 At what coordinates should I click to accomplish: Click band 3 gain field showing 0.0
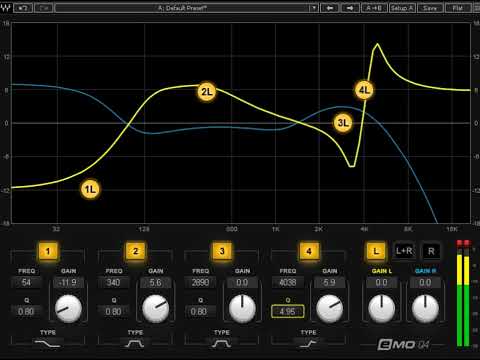(242, 283)
